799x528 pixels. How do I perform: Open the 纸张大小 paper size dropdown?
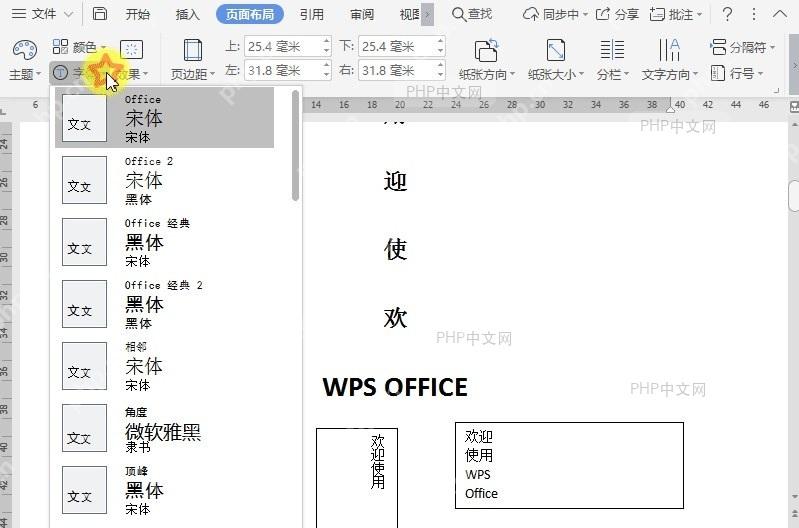click(555, 60)
